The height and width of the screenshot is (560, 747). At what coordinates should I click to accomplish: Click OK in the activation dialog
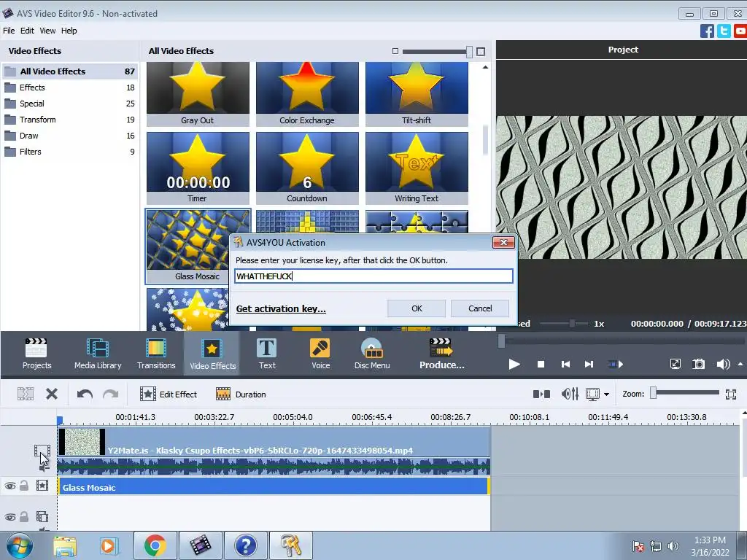[x=417, y=308]
